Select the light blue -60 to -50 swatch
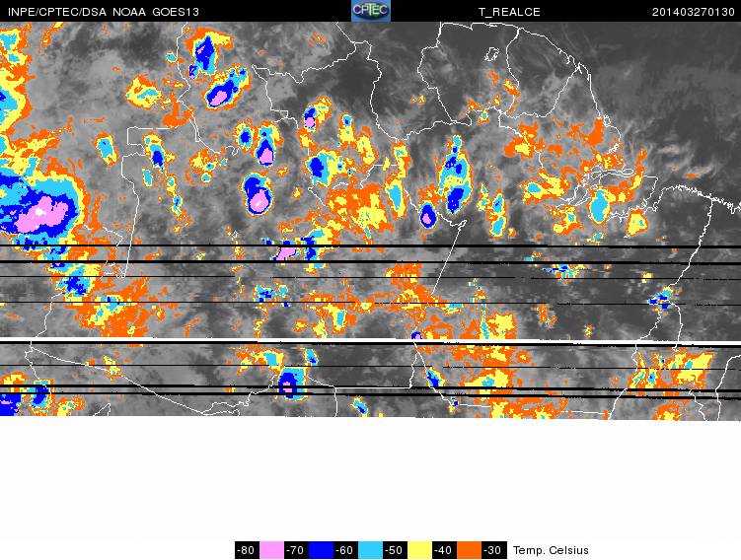Screen dimensions: 741x560 click(x=370, y=550)
